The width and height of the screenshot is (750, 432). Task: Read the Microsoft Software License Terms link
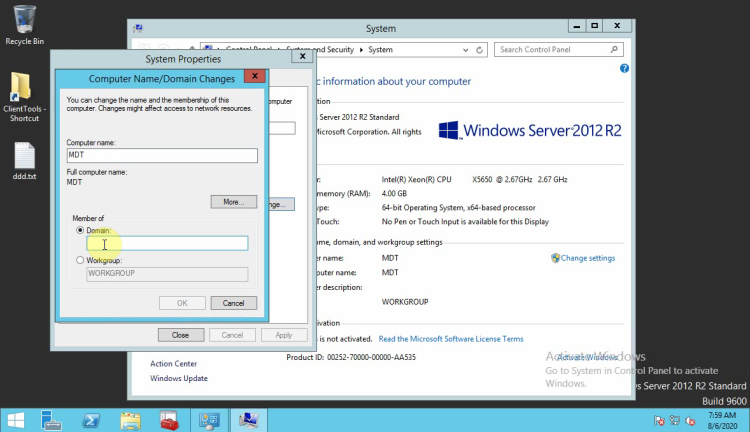click(x=450, y=339)
